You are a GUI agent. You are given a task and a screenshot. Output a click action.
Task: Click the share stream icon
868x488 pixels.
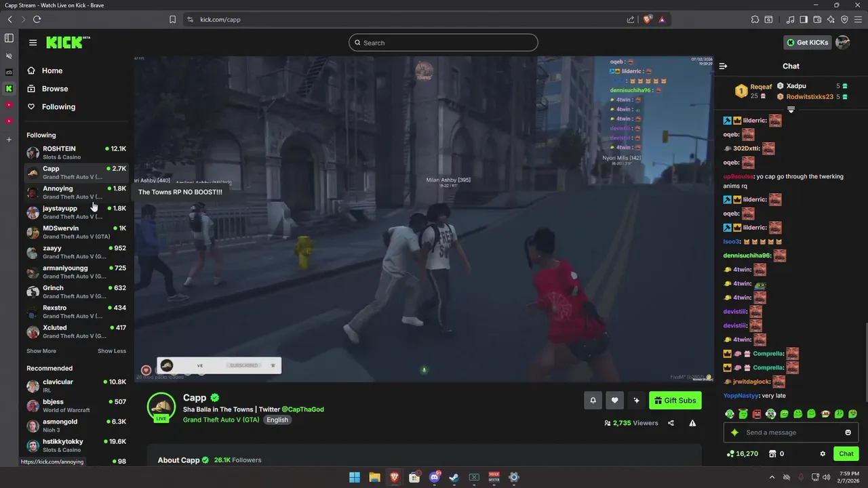(671, 423)
